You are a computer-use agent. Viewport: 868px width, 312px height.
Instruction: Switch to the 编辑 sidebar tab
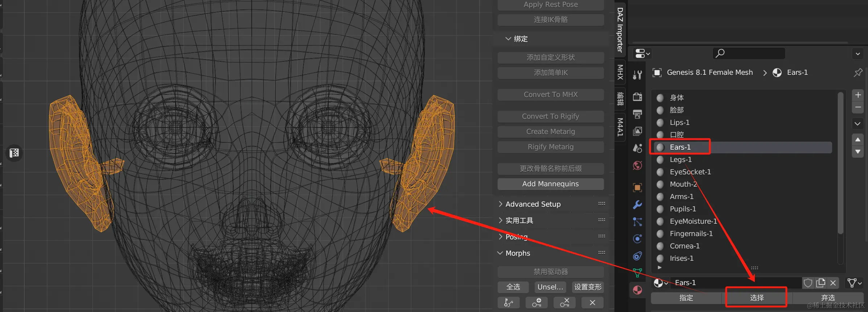(620, 98)
